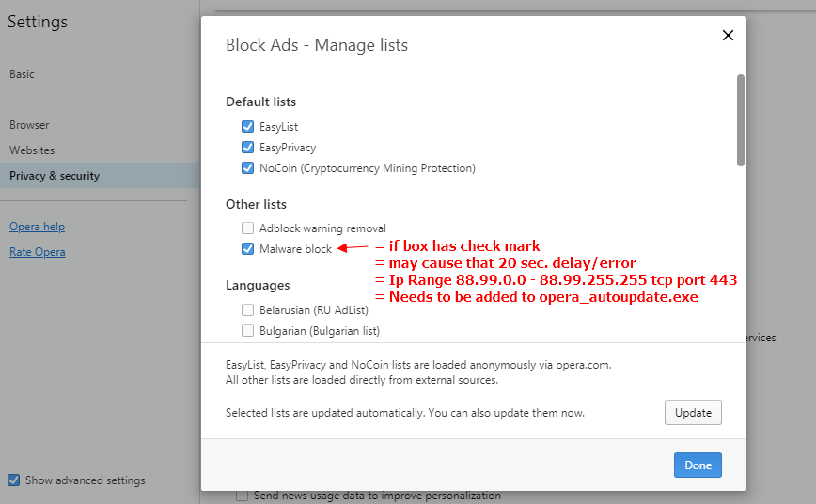The height and width of the screenshot is (504, 816).
Task: Click the dialog list scrollbar thumb
Action: click(740, 120)
